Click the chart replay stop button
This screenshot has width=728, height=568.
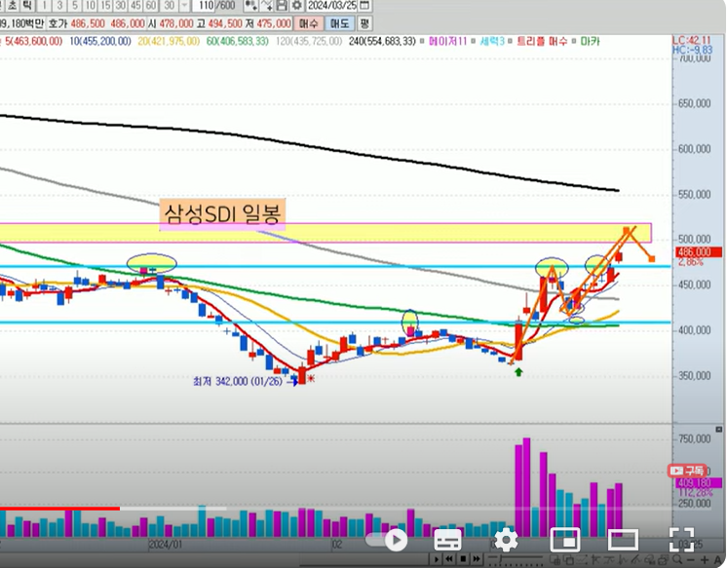click(463, 558)
